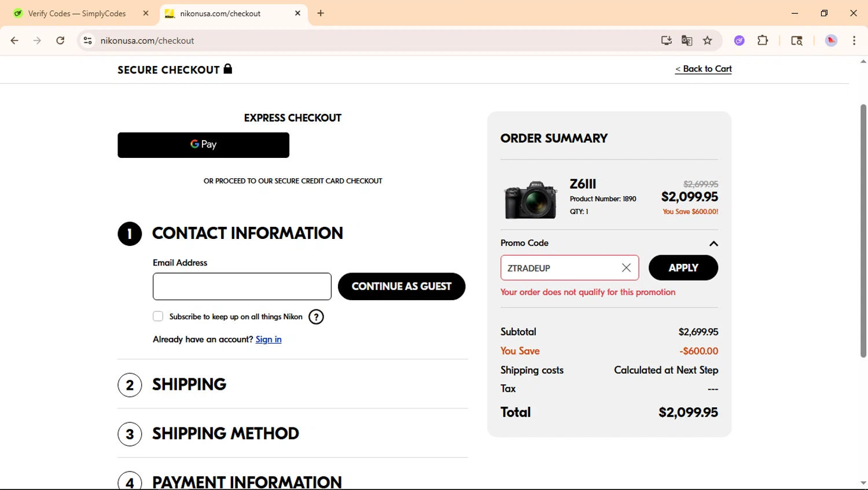Click the Z6III camera product thumbnail

(531, 200)
